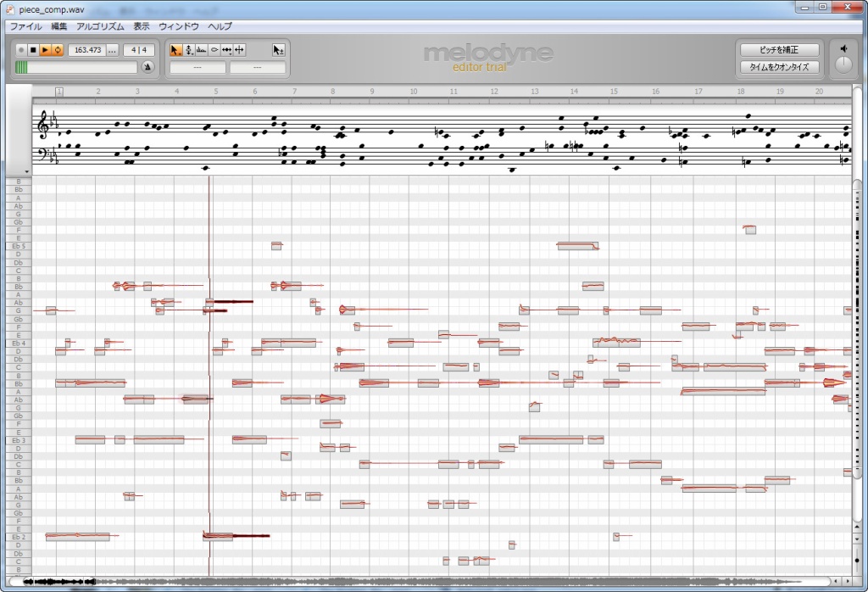Viewport: 868px width, 592px height.
Task: Click the Eb 2 pitch ruler label
Action: click(x=19, y=537)
